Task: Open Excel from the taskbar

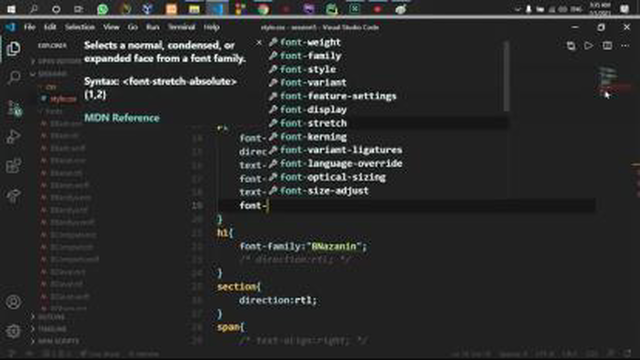Action: [354, 9]
